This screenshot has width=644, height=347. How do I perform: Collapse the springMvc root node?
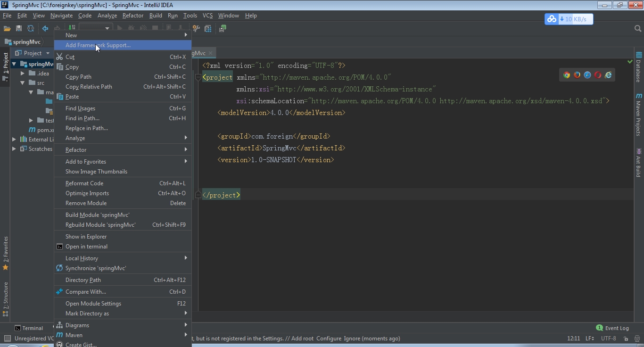pyautogui.click(x=14, y=64)
